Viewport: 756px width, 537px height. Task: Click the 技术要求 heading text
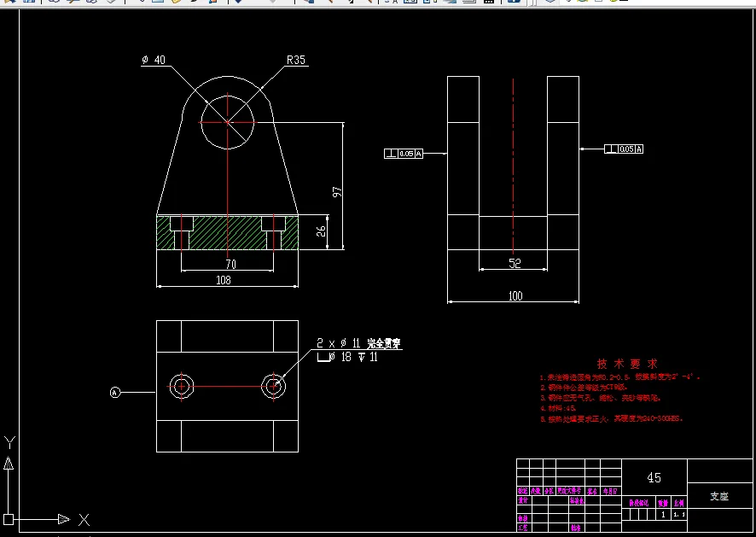tap(627, 364)
